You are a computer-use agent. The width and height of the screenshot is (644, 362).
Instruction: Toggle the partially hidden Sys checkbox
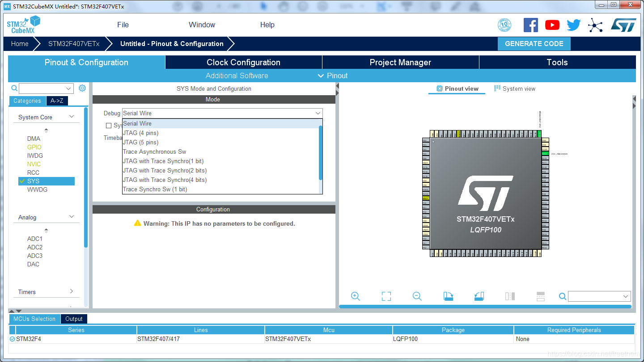click(x=109, y=126)
